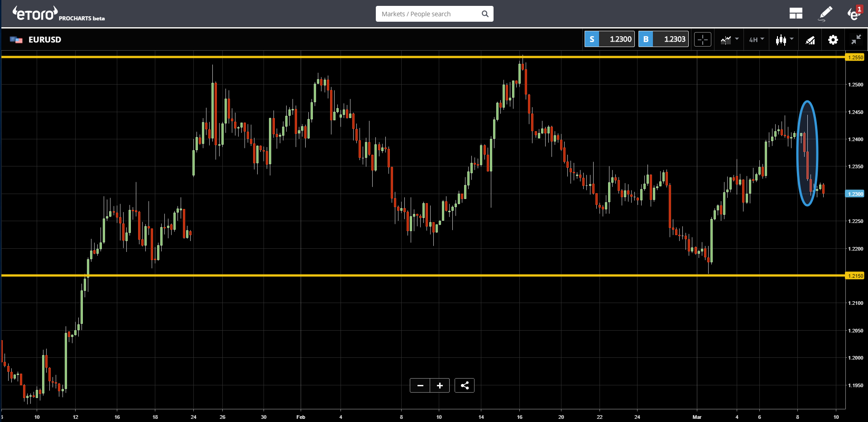
Task: Toggle the crosshair cursor tool
Action: point(703,40)
